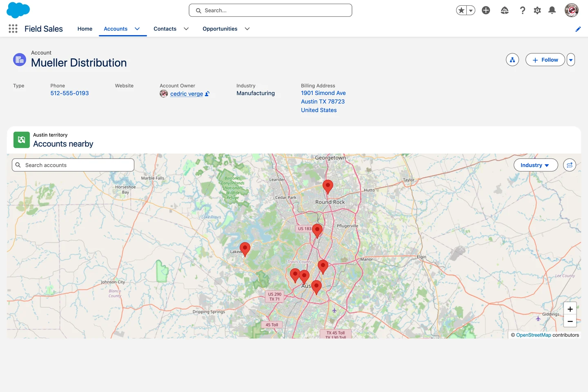Go to the Home tab
This screenshot has height=392, width=588.
point(85,29)
